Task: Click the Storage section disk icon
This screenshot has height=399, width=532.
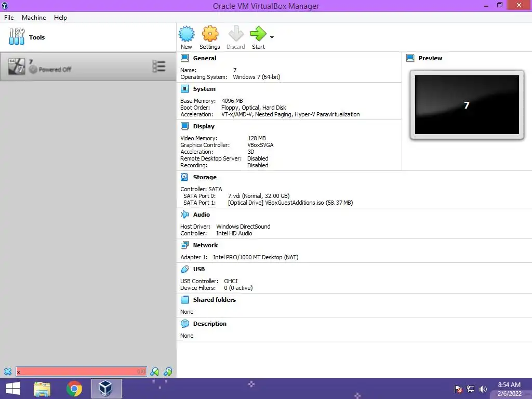Action: tap(184, 177)
